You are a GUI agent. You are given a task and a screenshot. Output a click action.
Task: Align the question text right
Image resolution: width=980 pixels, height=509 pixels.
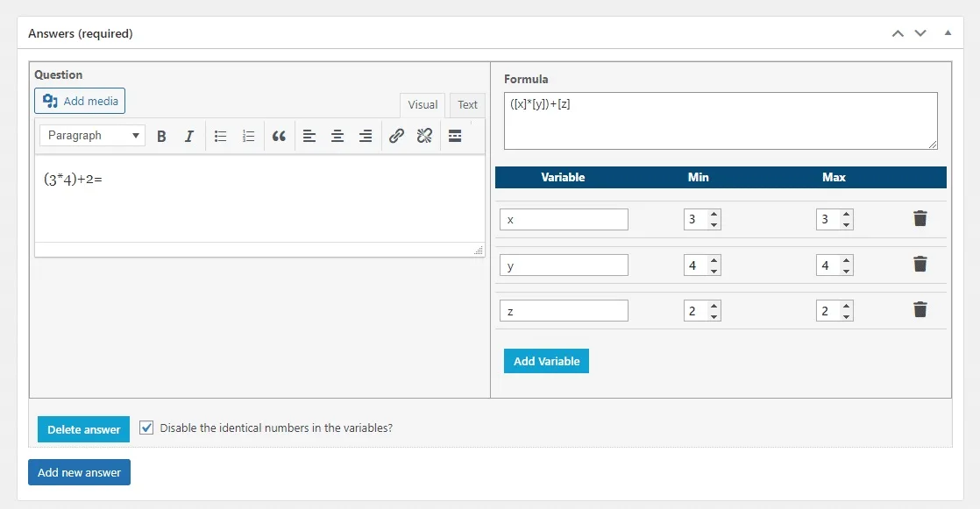366,136
